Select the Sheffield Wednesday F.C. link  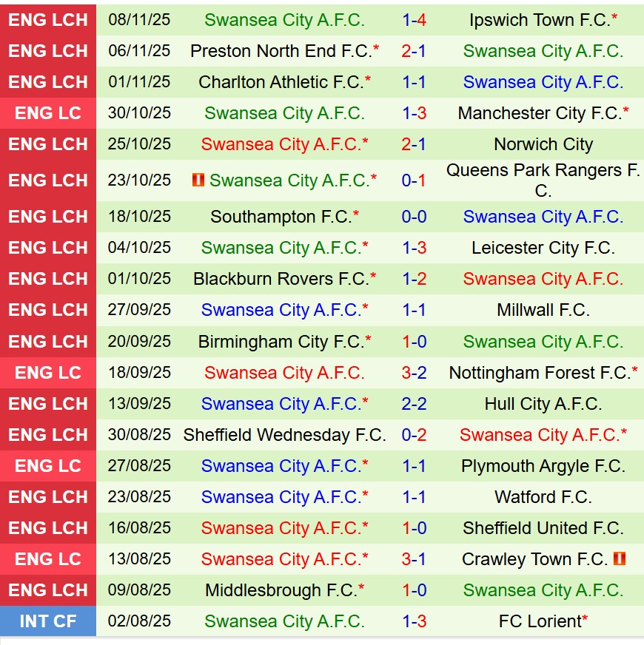(x=284, y=435)
